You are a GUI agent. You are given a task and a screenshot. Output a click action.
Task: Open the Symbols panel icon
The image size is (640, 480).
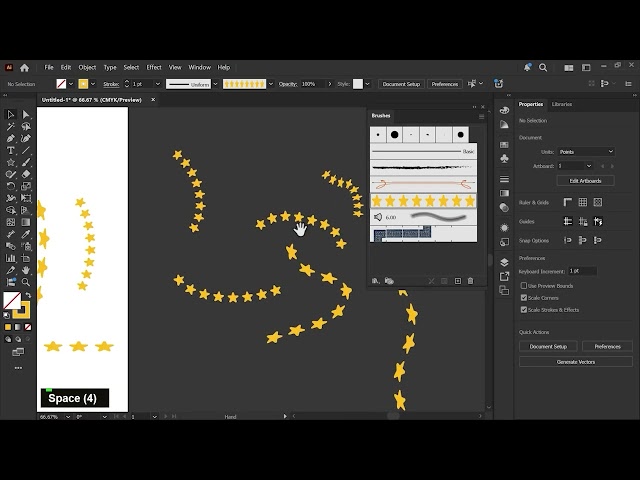click(504, 158)
